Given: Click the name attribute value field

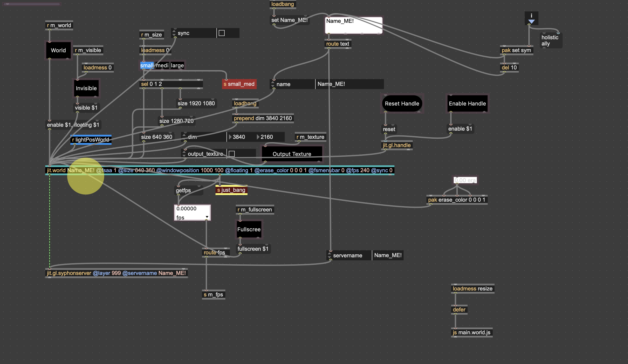Looking at the screenshot, I should point(350,84).
